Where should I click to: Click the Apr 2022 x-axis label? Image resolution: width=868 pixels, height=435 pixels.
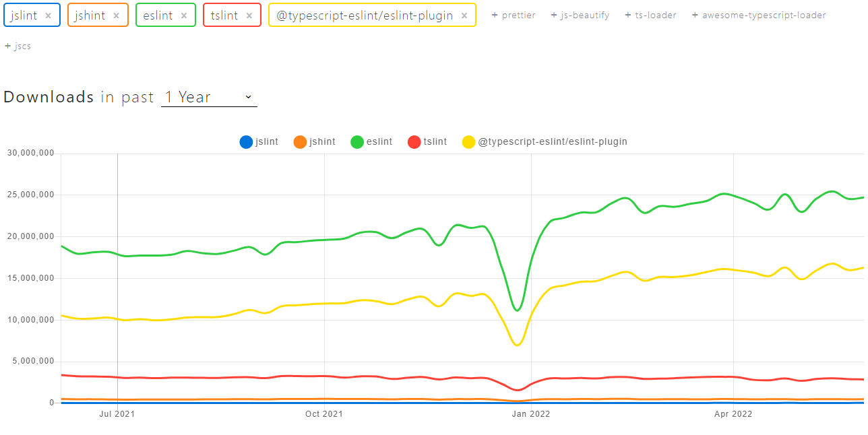pyautogui.click(x=733, y=414)
